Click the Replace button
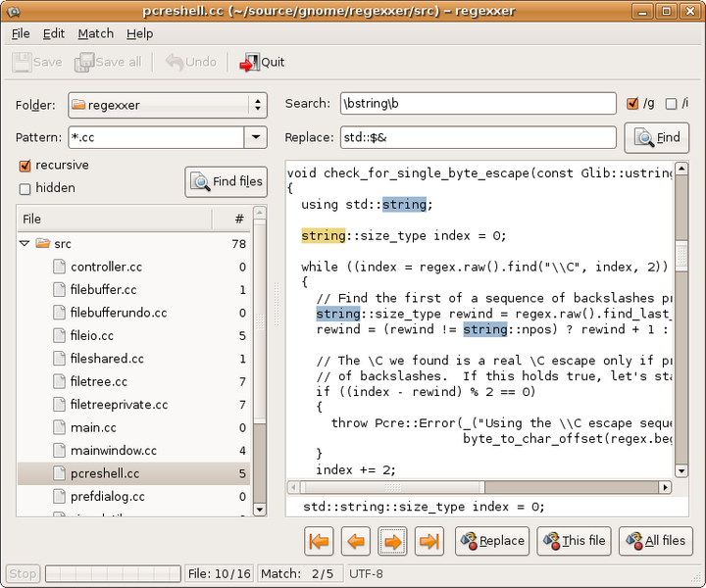This screenshot has height=588, width=706. [492, 541]
